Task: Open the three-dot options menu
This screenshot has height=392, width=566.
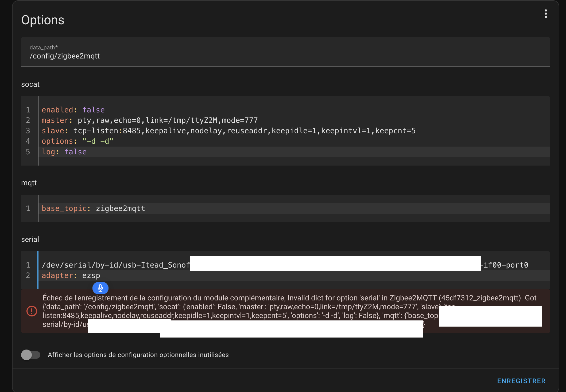Action: [x=546, y=14]
